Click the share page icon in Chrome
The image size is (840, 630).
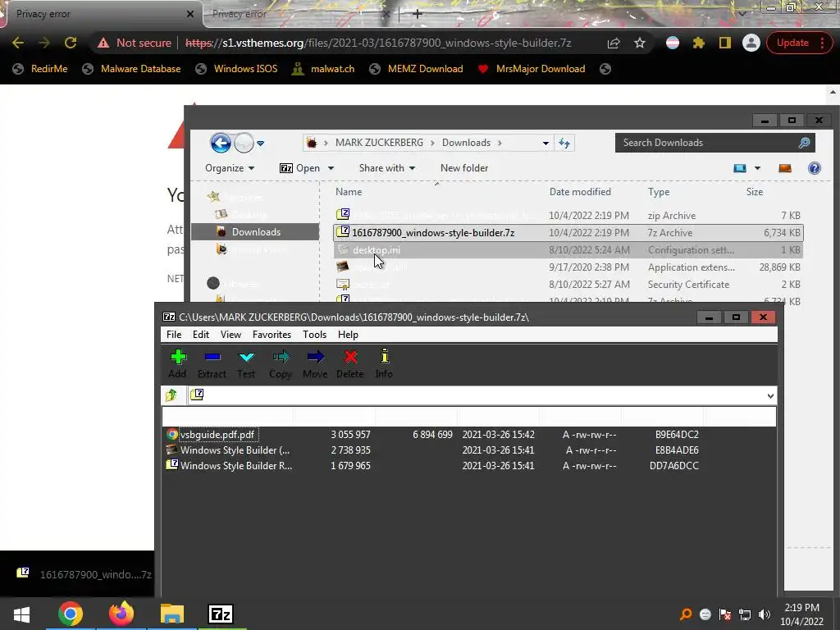[614, 43]
